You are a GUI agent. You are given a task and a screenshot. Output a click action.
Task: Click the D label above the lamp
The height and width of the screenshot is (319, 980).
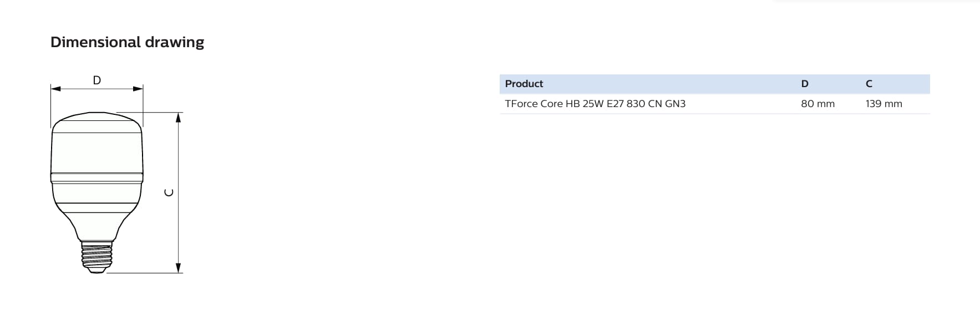point(97,80)
